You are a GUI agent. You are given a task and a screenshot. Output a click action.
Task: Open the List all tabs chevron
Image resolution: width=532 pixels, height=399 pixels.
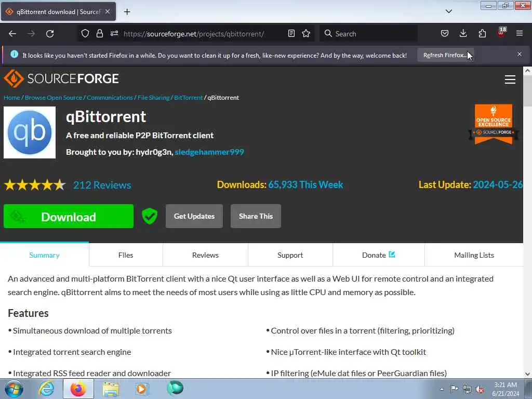tap(448, 11)
